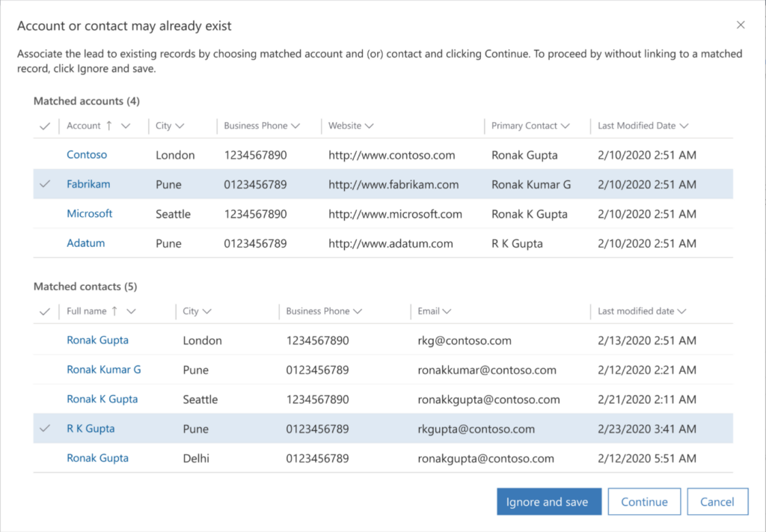Click the sort arrow next to Full name
The width and height of the screenshot is (766, 532).
click(114, 311)
